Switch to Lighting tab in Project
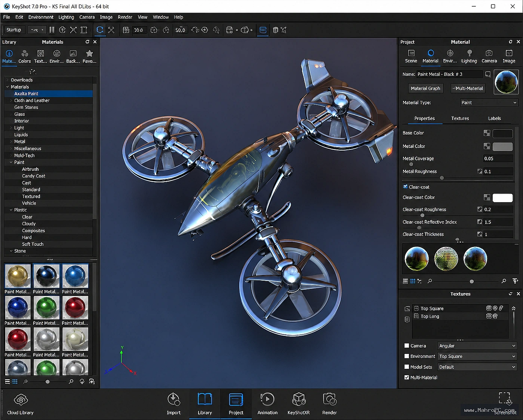 pyautogui.click(x=469, y=56)
